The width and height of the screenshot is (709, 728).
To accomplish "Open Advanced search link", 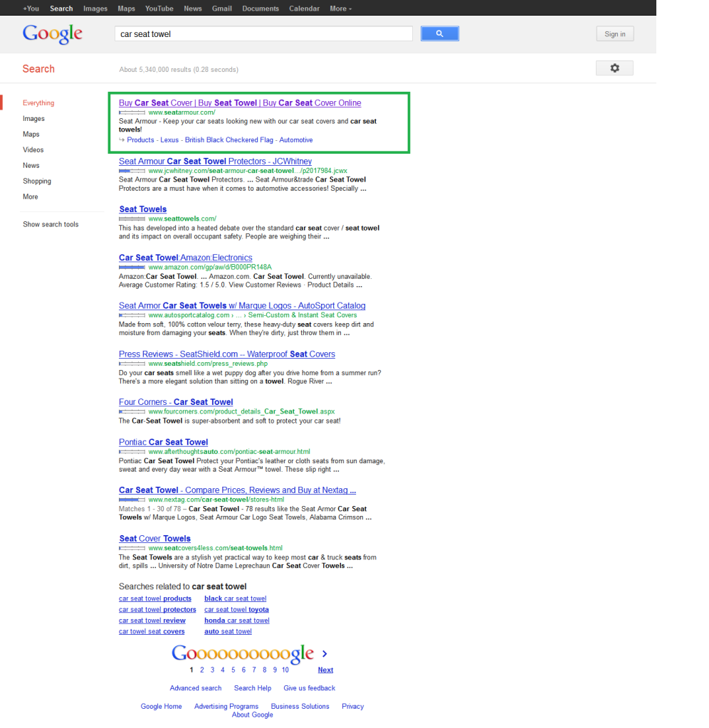I will [x=196, y=688].
